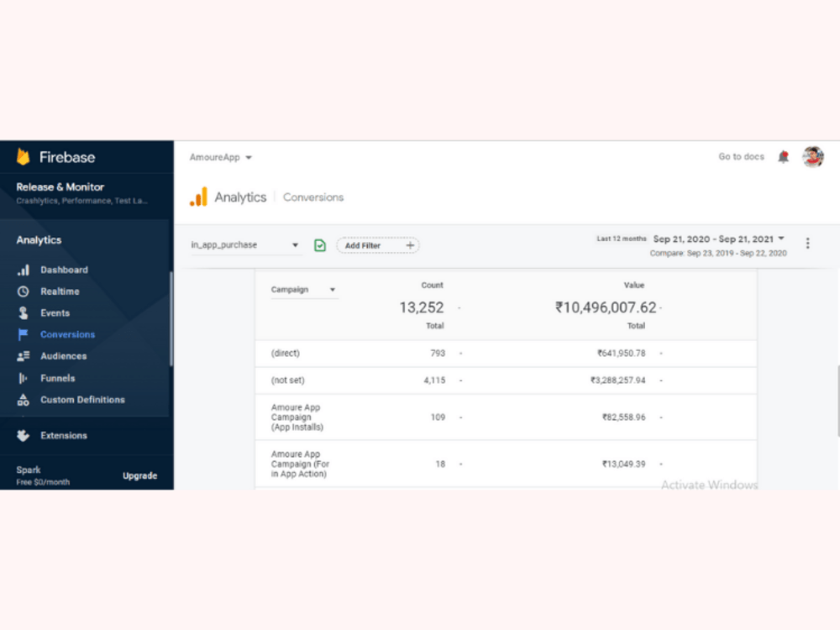Click the Audiences people icon
The width and height of the screenshot is (840, 630).
click(23, 356)
